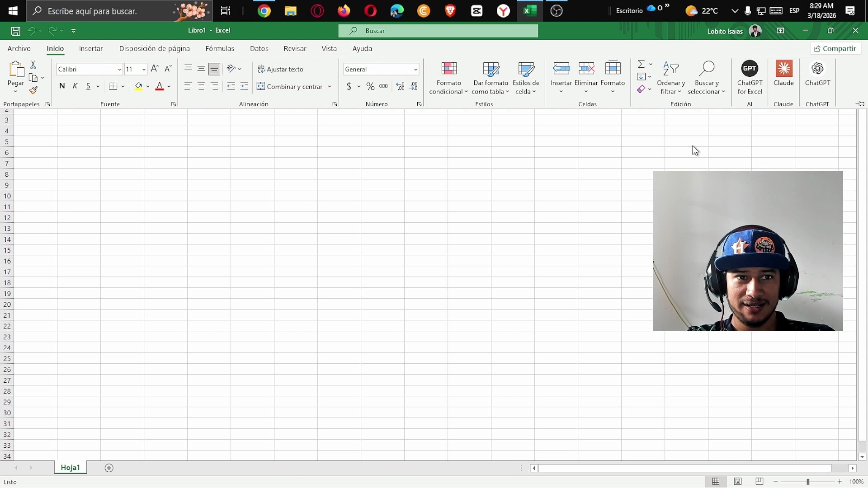Image resolution: width=868 pixels, height=488 pixels.
Task: Open the font name dropdown
Action: click(118, 69)
